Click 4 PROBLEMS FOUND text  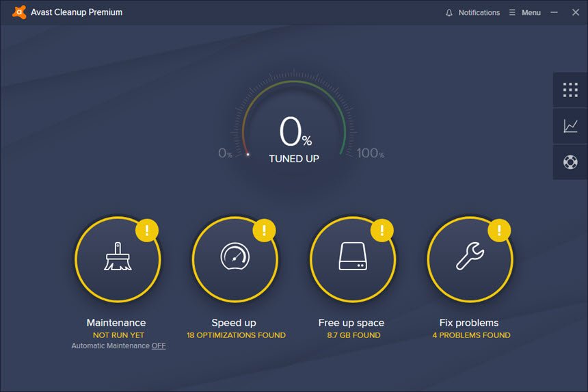[471, 335]
